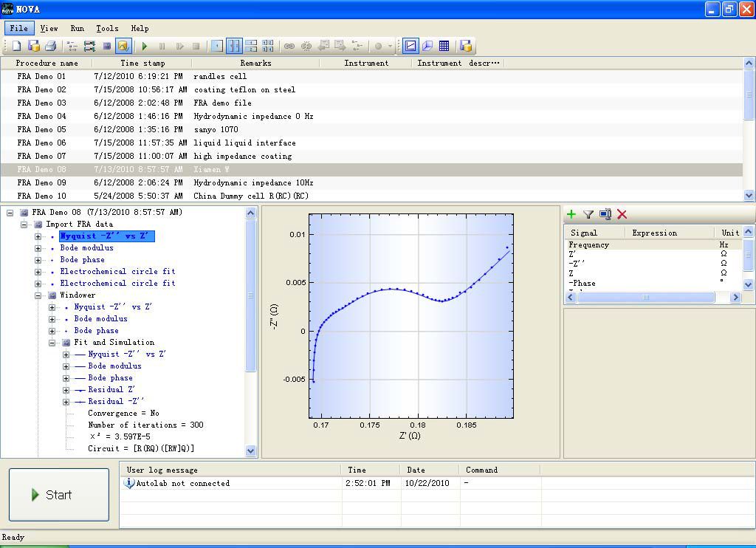
Task: Open the Run menu
Action: point(77,28)
